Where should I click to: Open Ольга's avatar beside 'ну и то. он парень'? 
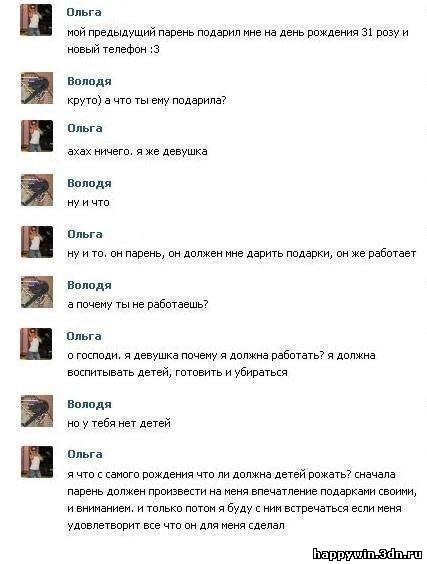pos(37,241)
